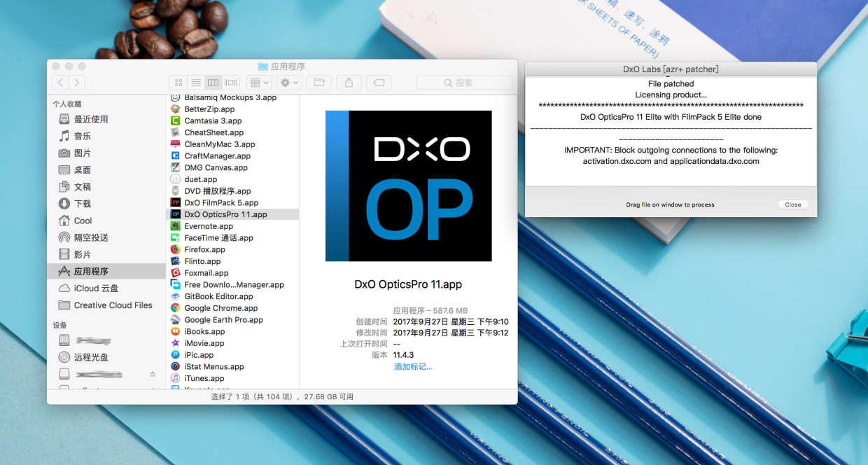Image resolution: width=868 pixels, height=465 pixels.
Task: Select the DxO FilmPack 5.app icon
Action: pos(176,203)
